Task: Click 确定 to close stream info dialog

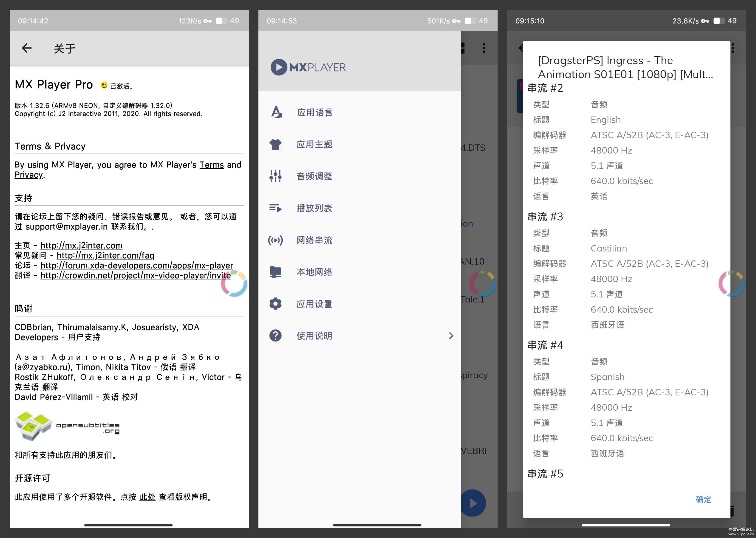Action: point(703,500)
